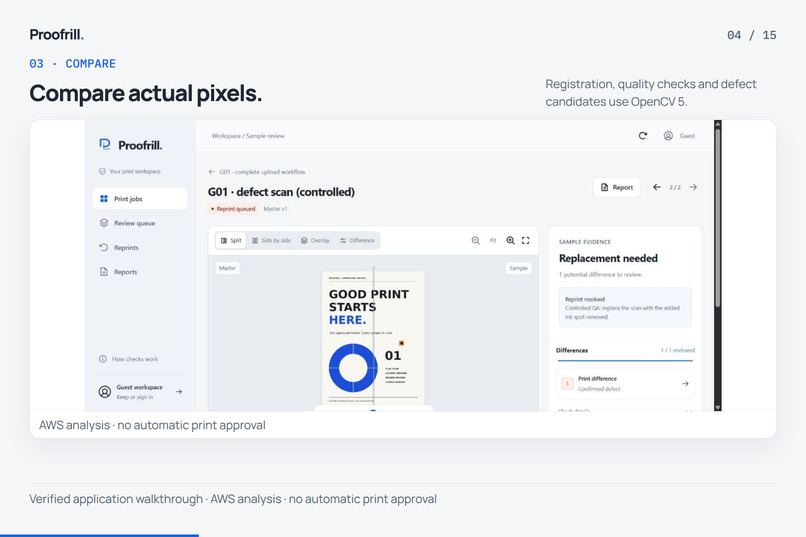Click the Reports file icon

(x=104, y=272)
